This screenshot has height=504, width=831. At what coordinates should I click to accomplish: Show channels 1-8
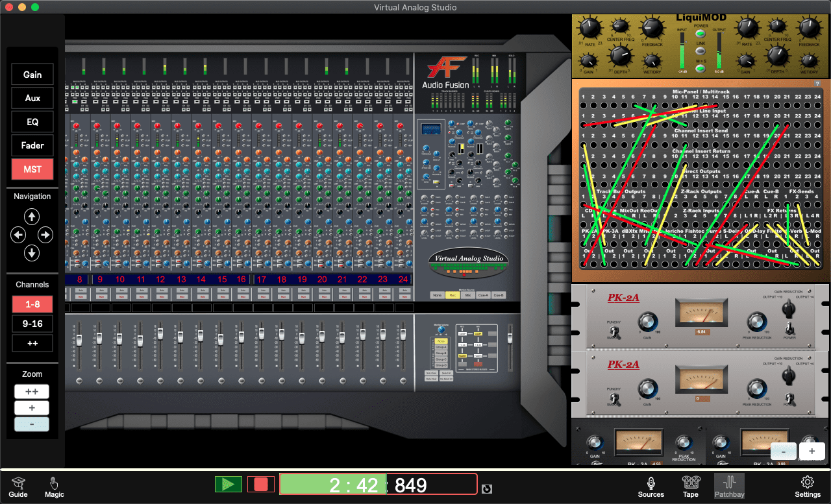point(32,304)
